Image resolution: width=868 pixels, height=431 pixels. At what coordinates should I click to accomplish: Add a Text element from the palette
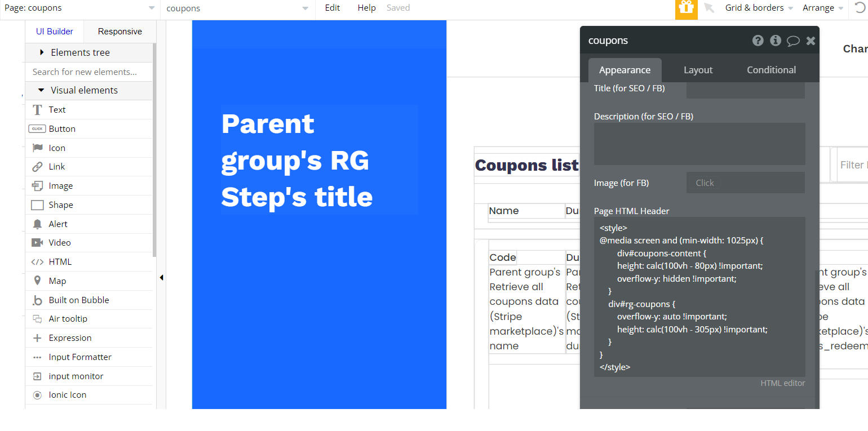point(89,110)
